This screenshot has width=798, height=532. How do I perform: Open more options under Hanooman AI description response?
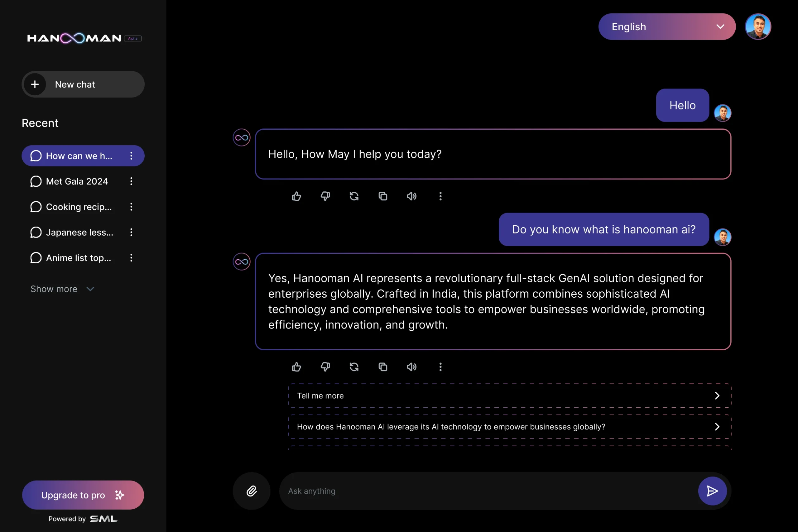point(440,367)
